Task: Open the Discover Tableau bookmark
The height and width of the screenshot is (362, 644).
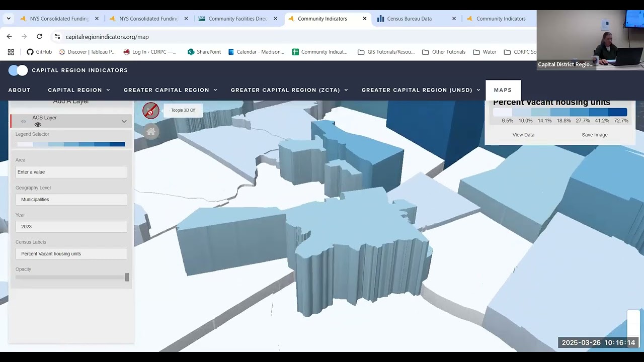Action: (x=88, y=52)
